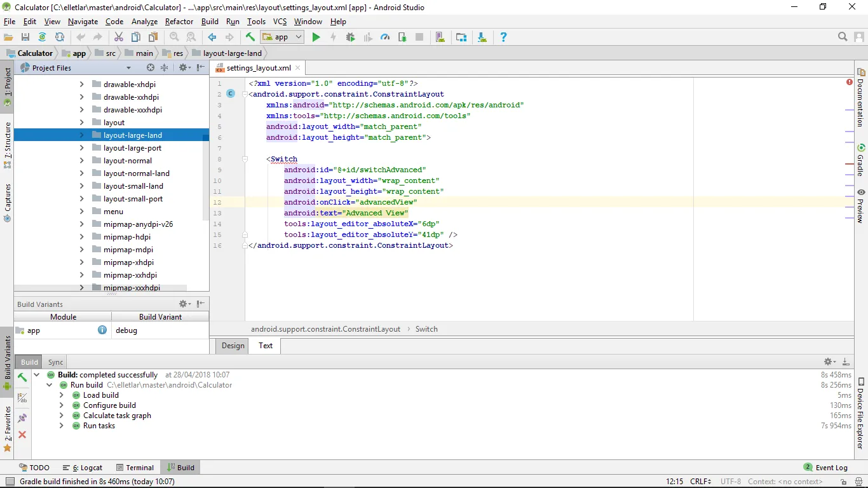The height and width of the screenshot is (488, 868).
Task: Toggle Build view mode icon
Action: click(x=22, y=398)
